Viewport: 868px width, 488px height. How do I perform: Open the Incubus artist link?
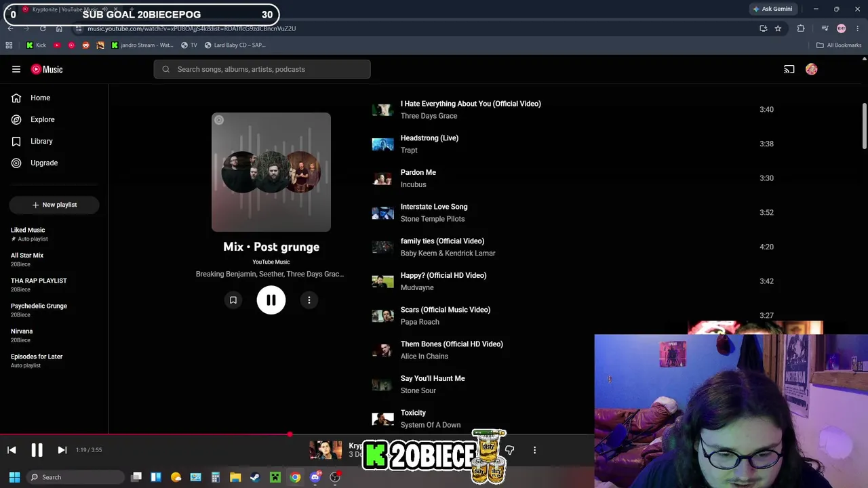[x=414, y=184]
